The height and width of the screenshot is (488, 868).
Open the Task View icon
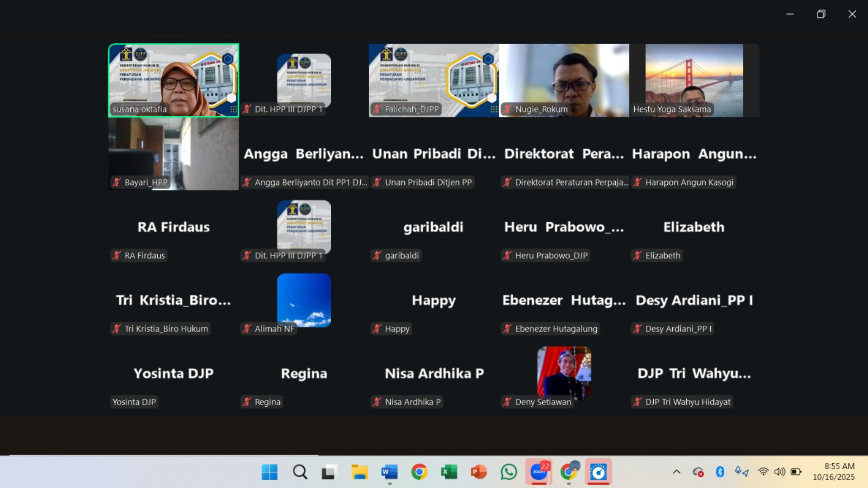330,472
